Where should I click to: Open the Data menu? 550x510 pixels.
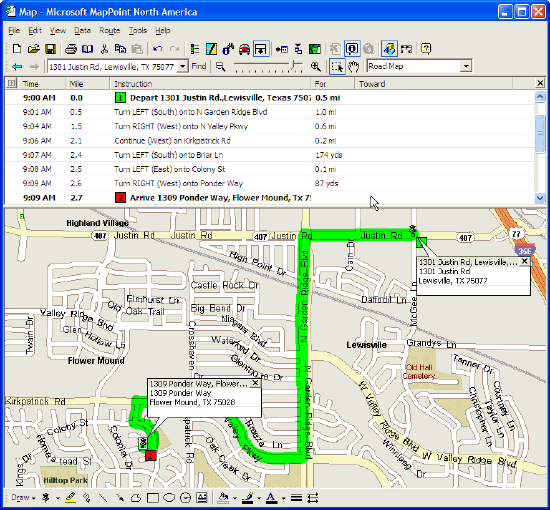(82, 31)
